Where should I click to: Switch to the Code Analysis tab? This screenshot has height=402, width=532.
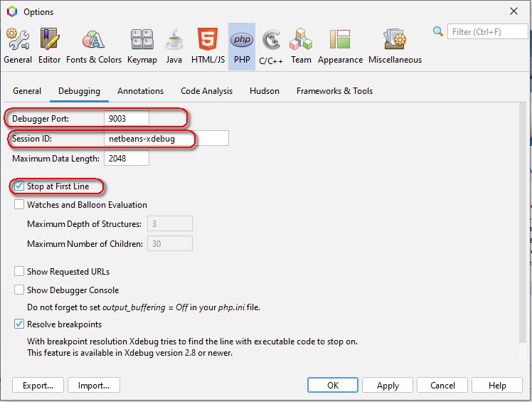(x=206, y=91)
